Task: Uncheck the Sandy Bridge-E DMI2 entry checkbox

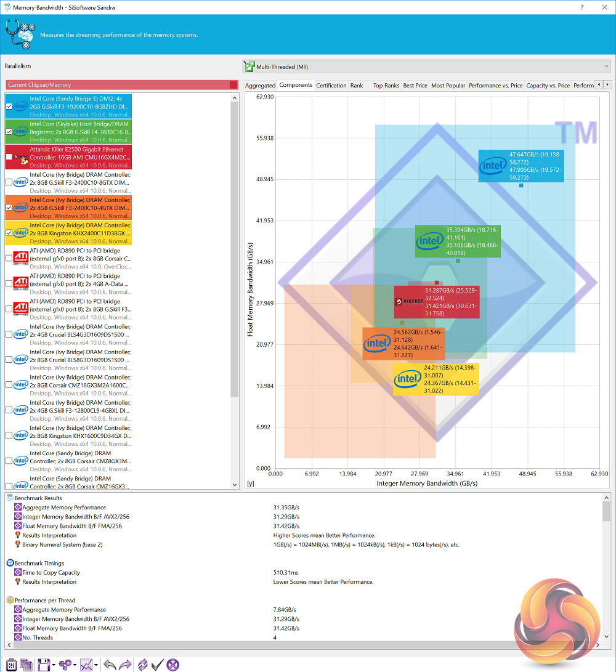Action: click(9, 107)
